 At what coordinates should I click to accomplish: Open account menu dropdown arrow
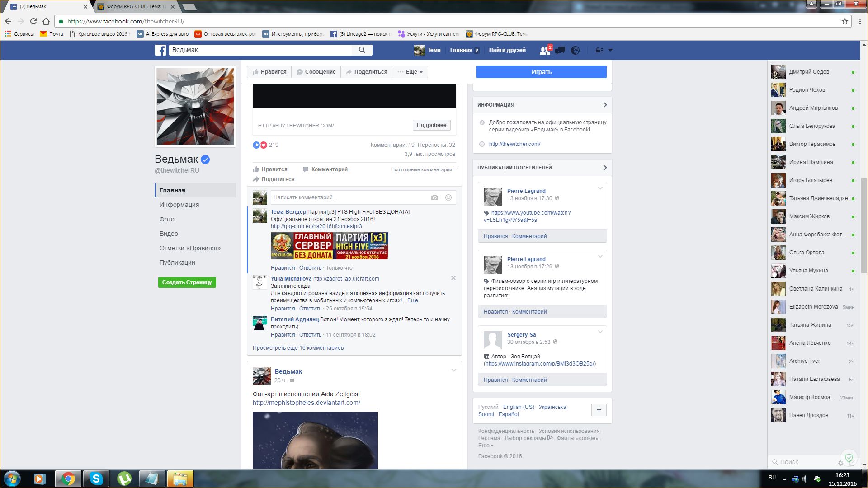pos(610,50)
